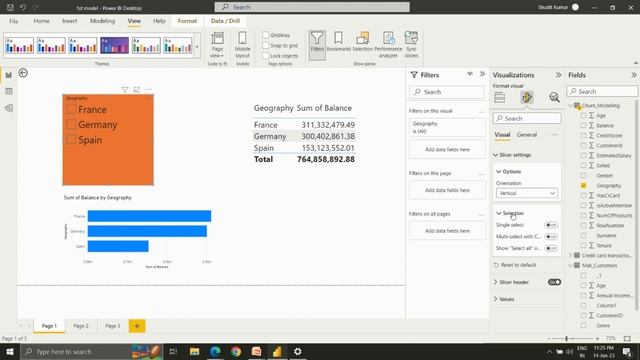Click the Page view button

coord(217,45)
